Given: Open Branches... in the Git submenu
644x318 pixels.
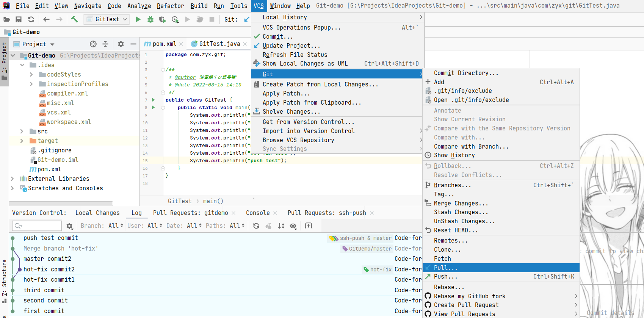Looking at the screenshot, I should click(501, 185).
